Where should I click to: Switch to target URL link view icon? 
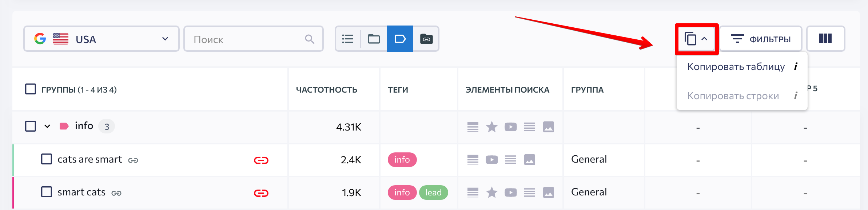click(426, 39)
